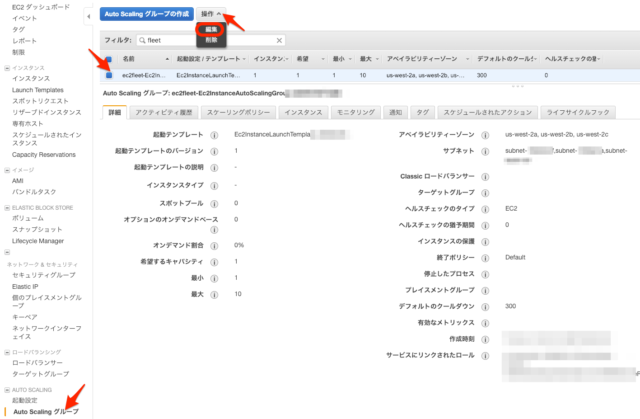The width and height of the screenshot is (640, 419).
Task: Open スポットリクエスト in sidebar
Action: [40, 101]
